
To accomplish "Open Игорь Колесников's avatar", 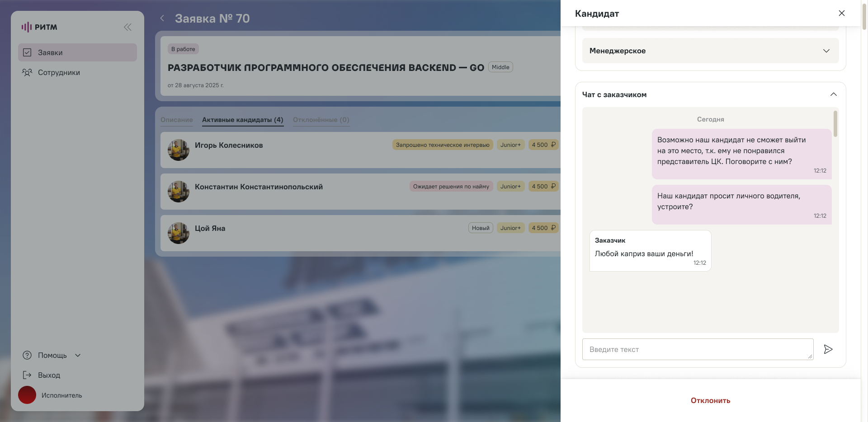I will tap(179, 150).
